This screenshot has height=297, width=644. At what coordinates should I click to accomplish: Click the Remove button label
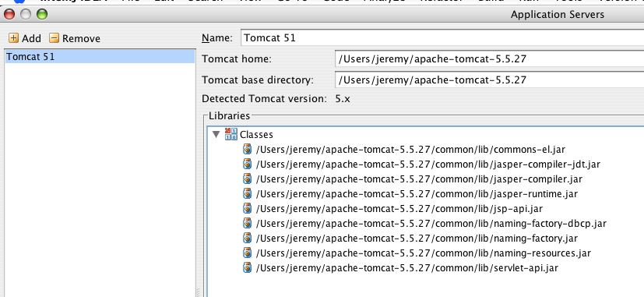click(x=81, y=39)
